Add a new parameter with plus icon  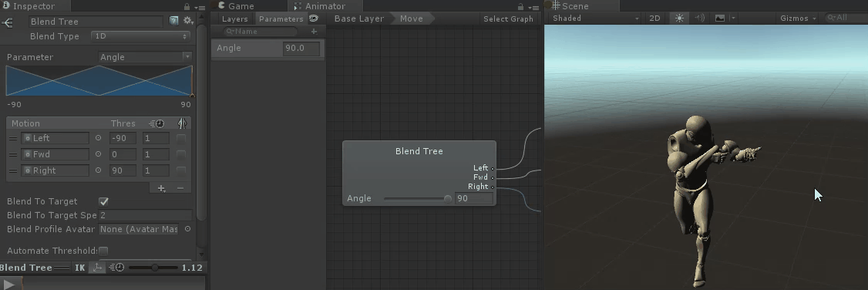pyautogui.click(x=314, y=32)
